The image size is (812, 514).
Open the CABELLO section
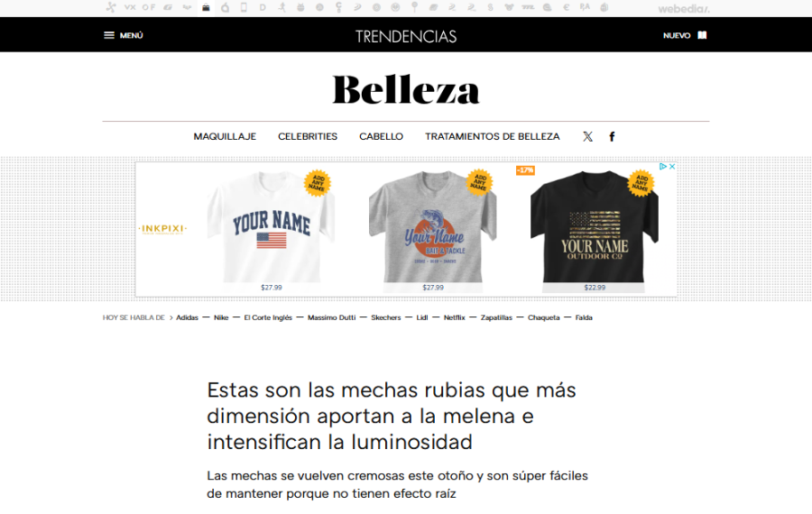click(381, 137)
